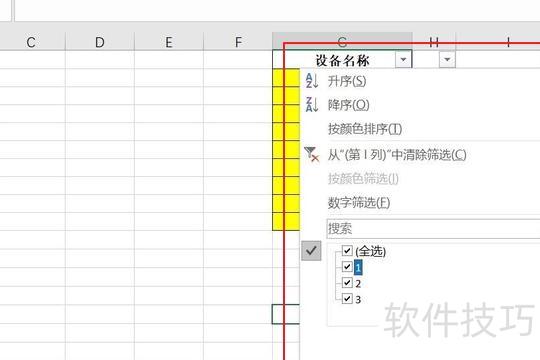Select column E header
Screen dimensions: 540x360
pos(169,42)
